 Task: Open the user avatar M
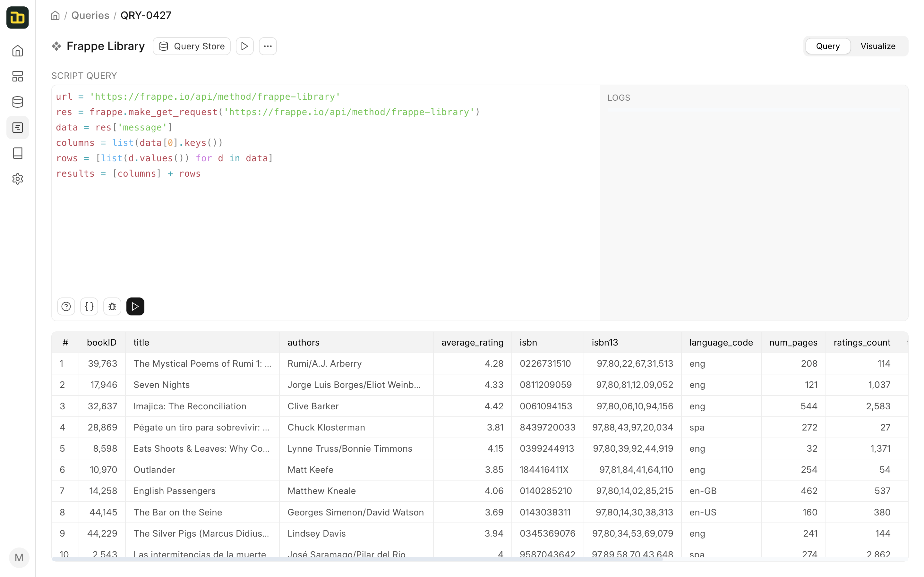point(19,557)
